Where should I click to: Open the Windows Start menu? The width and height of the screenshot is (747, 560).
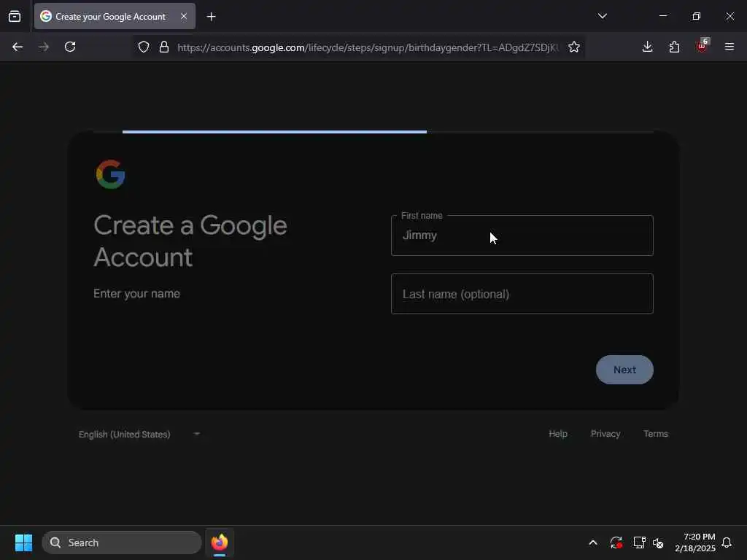(x=23, y=542)
